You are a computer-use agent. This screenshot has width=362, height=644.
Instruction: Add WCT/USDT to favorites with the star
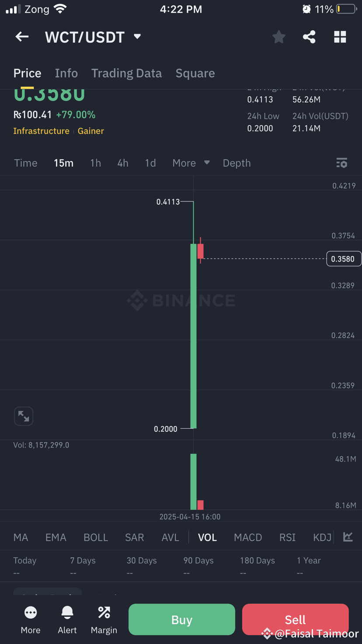(278, 37)
